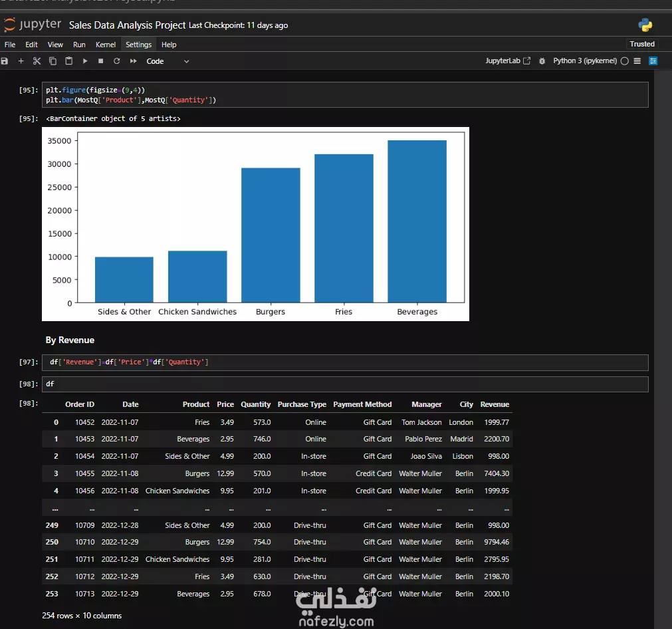Click the Burgers bar in chart
This screenshot has width=672, height=629.
click(271, 235)
